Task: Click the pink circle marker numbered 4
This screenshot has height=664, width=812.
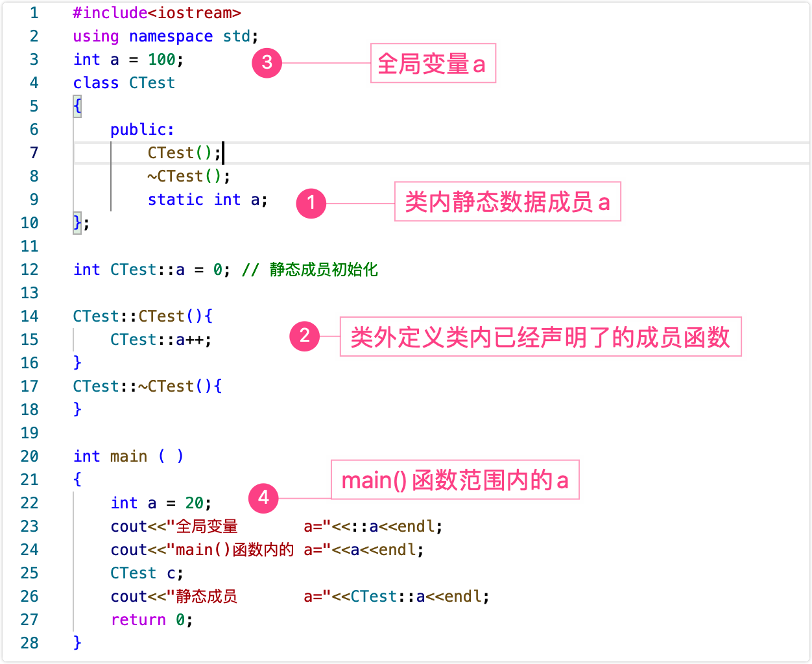Action: pyautogui.click(x=263, y=498)
